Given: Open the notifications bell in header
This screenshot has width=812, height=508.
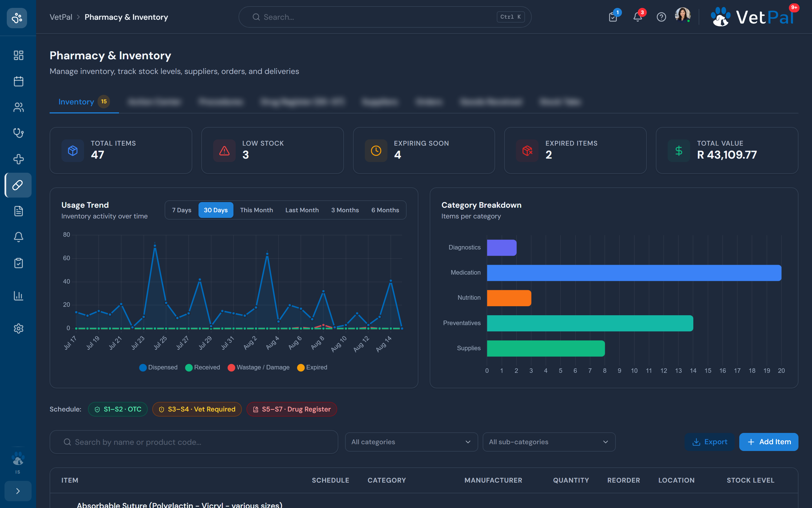Looking at the screenshot, I should click(x=637, y=17).
